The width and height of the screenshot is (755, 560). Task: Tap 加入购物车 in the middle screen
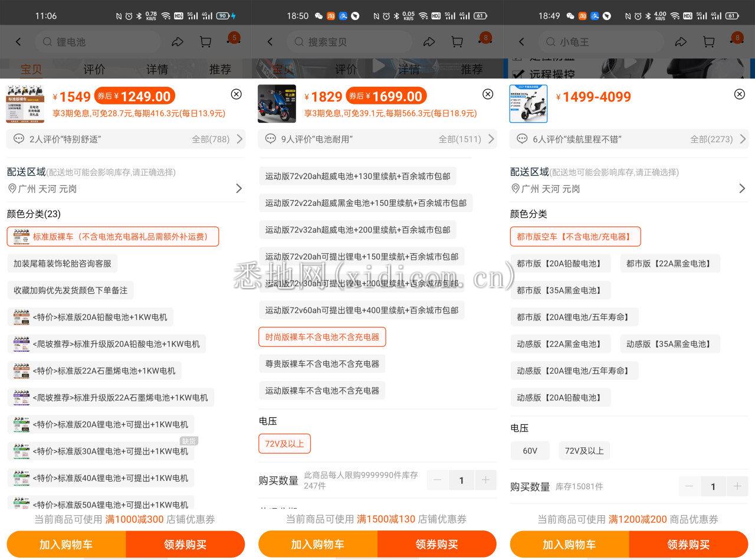point(318,544)
